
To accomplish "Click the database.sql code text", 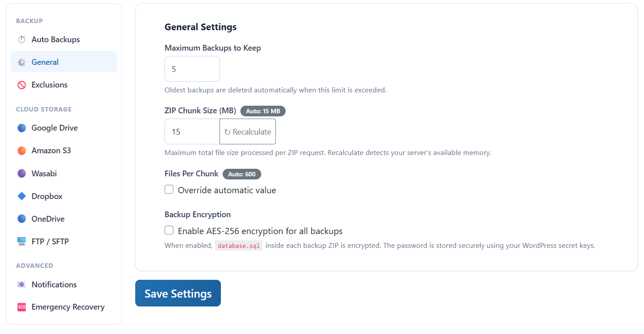I will click(239, 246).
